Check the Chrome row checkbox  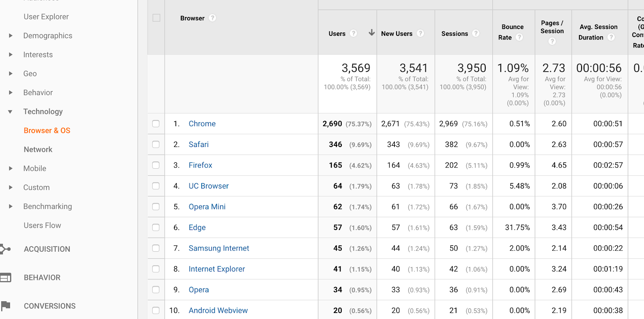156,124
